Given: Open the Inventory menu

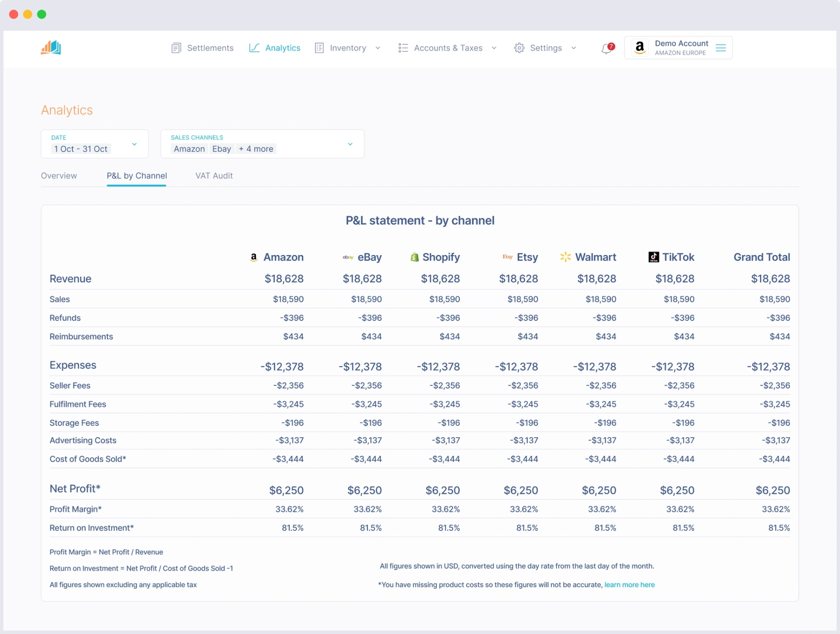Looking at the screenshot, I should pyautogui.click(x=348, y=48).
